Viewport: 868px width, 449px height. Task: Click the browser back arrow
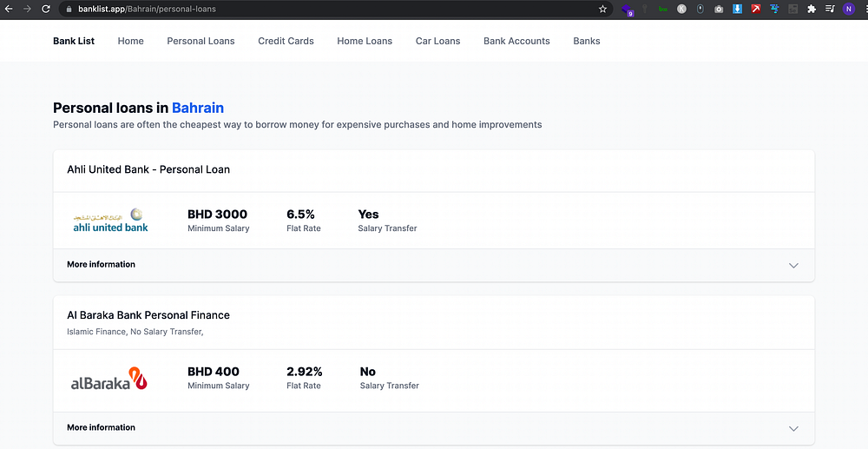point(9,9)
